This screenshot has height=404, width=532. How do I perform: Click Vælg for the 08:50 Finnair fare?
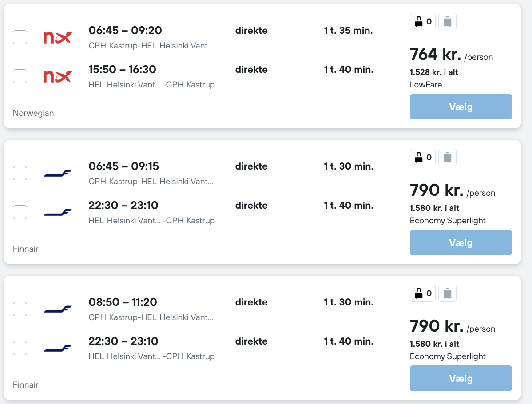tap(461, 378)
